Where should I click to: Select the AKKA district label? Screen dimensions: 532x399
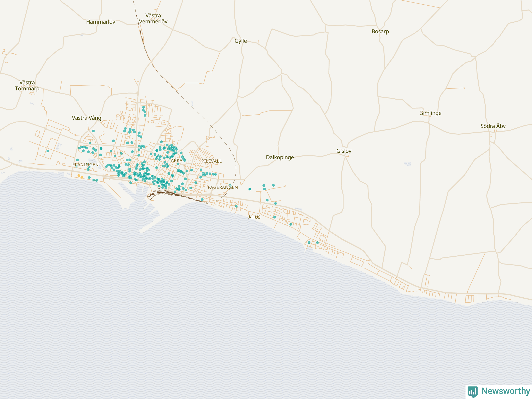pos(176,160)
